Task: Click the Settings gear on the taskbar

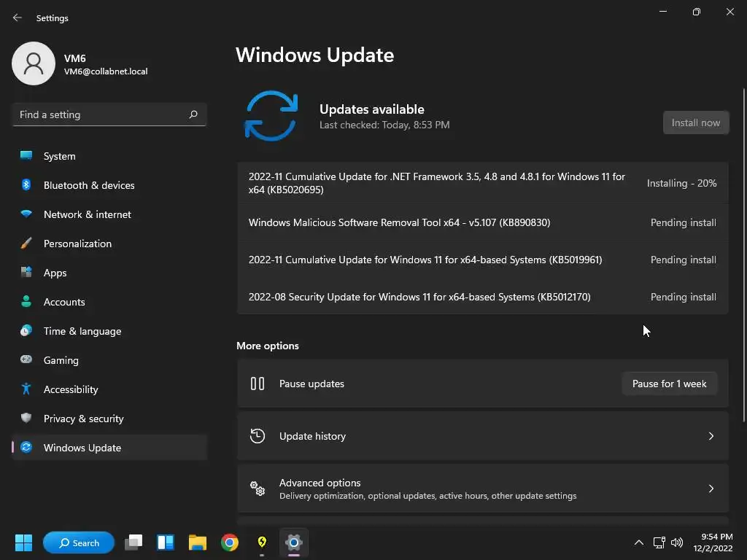Action: tap(294, 542)
